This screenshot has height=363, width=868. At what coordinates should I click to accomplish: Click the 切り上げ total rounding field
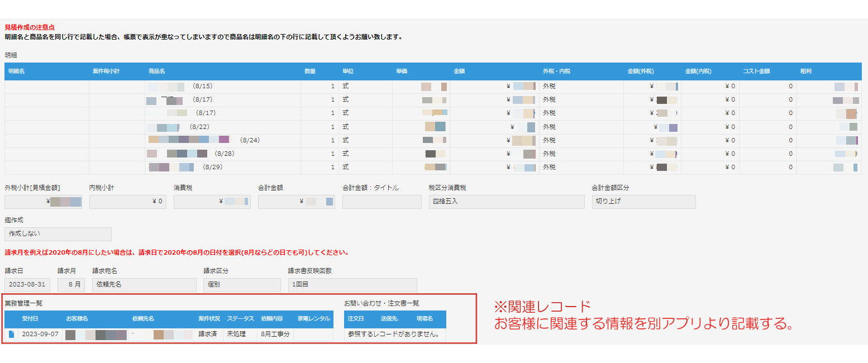pyautogui.click(x=644, y=202)
